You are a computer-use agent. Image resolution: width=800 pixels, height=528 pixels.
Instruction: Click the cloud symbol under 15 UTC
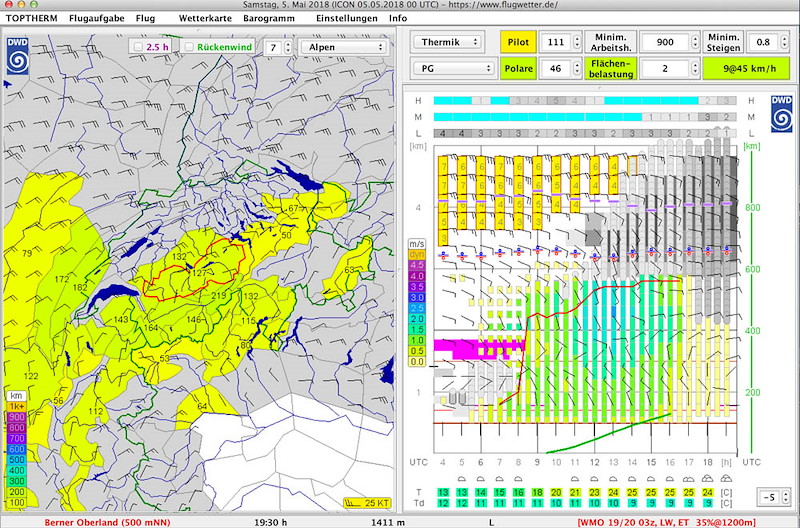651,479
